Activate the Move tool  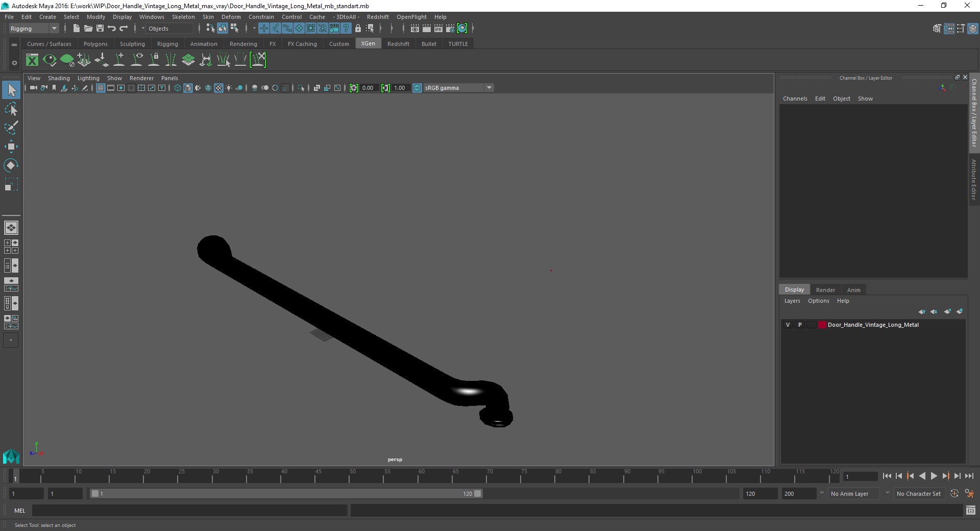coord(11,147)
